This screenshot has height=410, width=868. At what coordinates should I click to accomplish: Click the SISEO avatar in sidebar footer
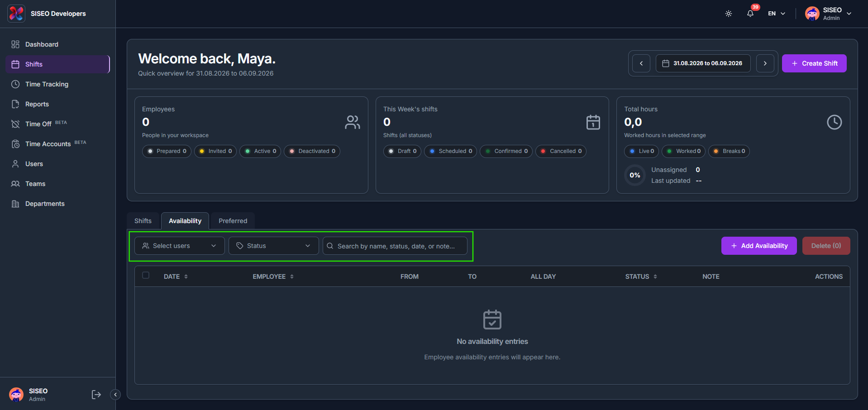pos(16,395)
